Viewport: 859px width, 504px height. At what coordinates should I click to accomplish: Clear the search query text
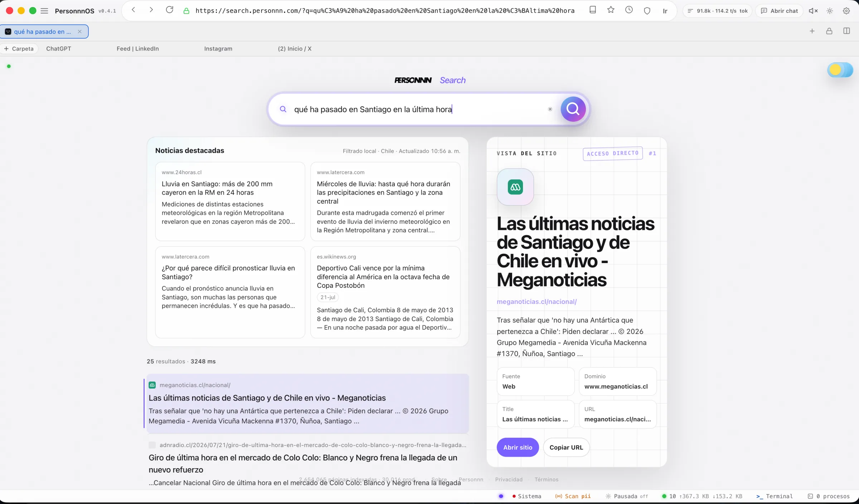click(x=550, y=109)
